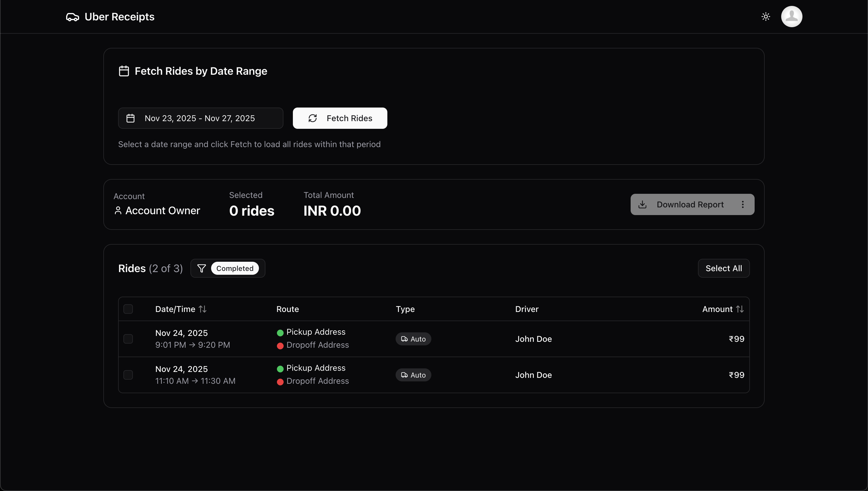
Task: Click the calendar icon in date field
Action: click(130, 118)
